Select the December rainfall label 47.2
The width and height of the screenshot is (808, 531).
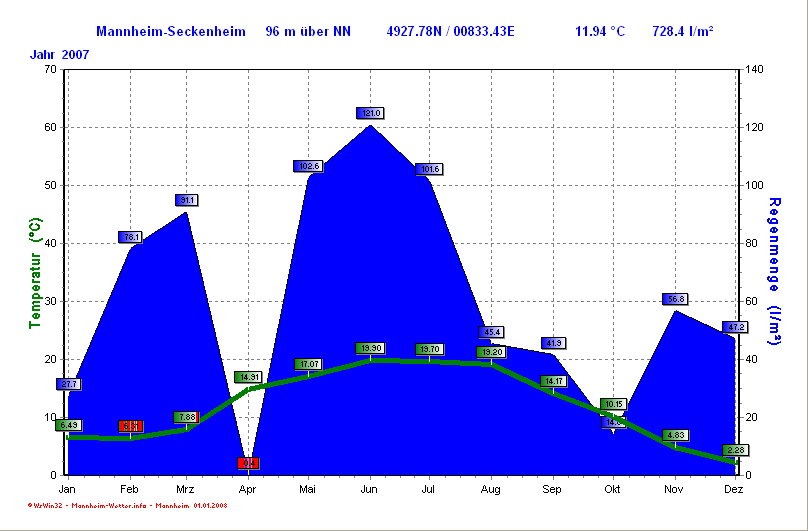point(735,327)
